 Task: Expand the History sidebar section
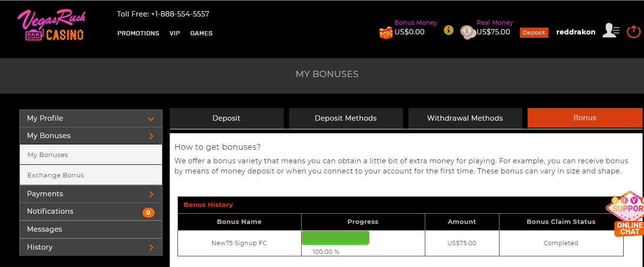point(151,248)
